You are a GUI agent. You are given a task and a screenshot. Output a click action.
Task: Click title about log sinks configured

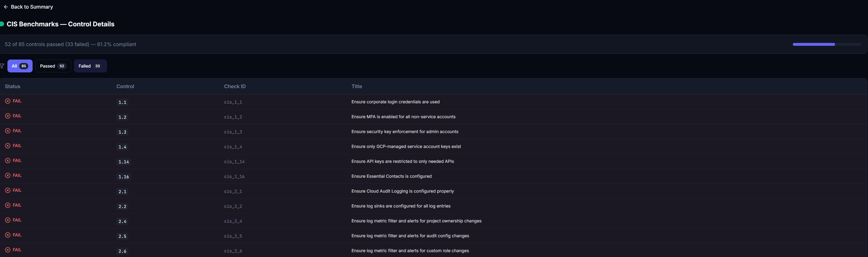tap(401, 206)
